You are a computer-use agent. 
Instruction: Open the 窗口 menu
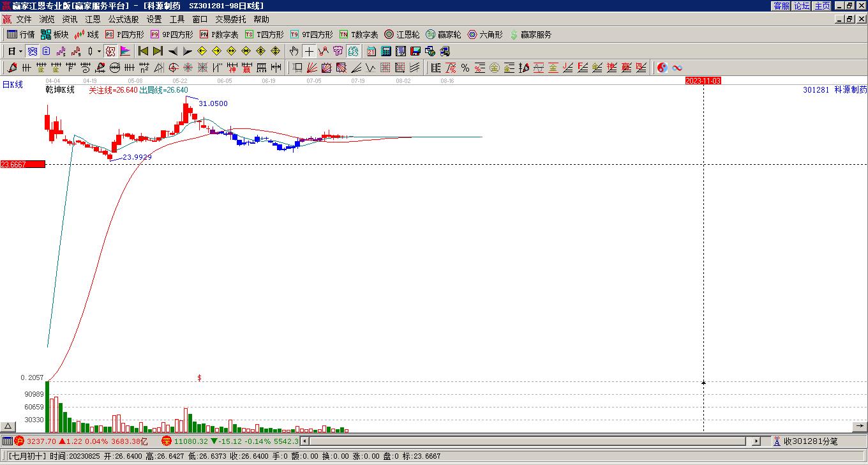pos(200,19)
